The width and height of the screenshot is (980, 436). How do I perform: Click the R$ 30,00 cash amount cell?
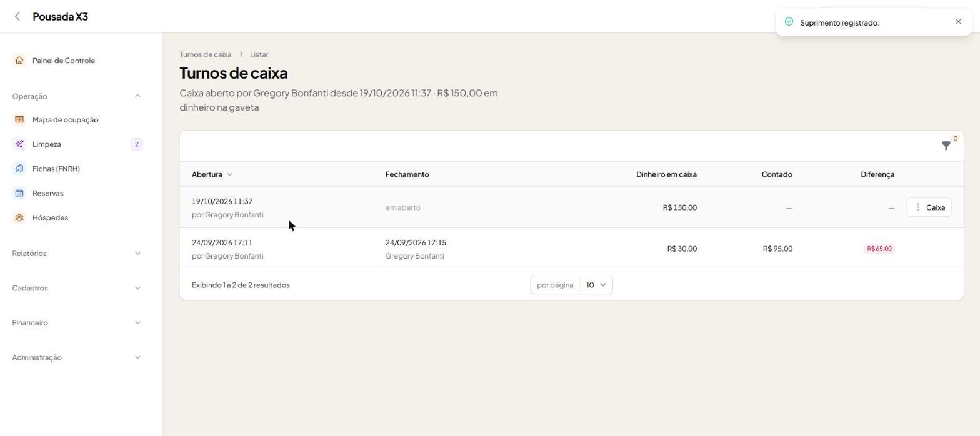pos(682,249)
